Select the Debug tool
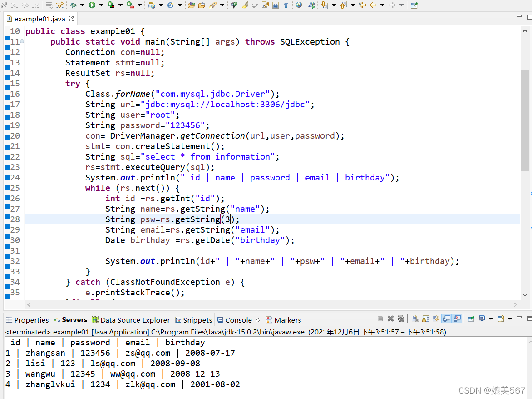 pyautogui.click(x=73, y=5)
